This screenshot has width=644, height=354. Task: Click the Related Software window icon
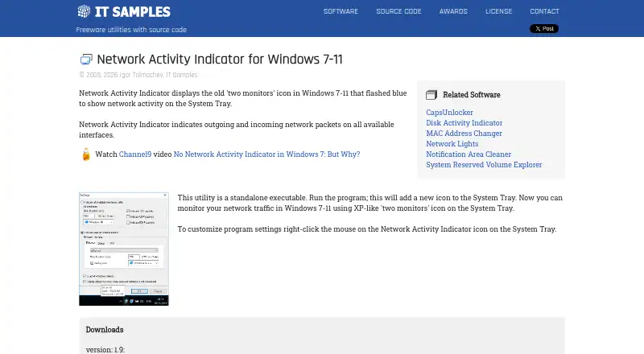point(431,95)
